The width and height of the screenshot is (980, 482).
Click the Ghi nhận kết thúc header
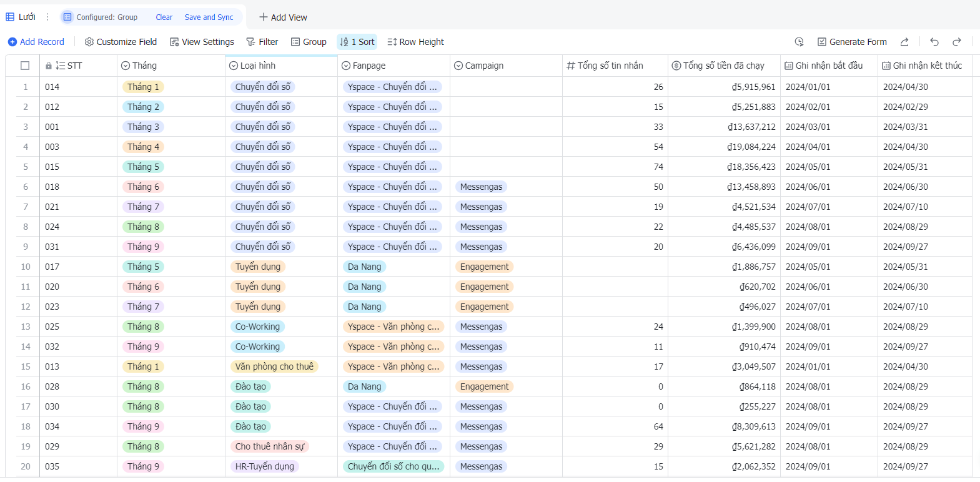(925, 66)
